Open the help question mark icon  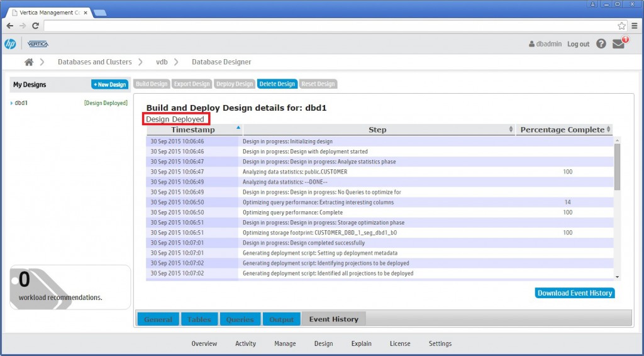601,44
